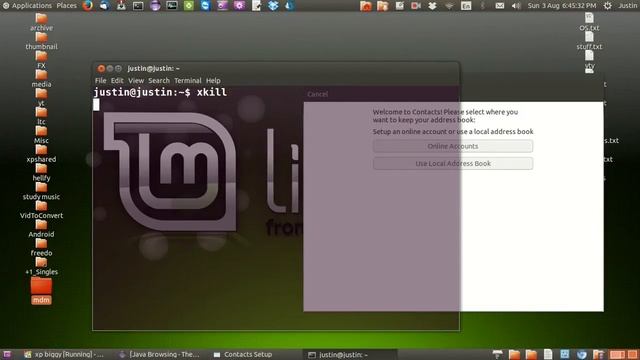
Task: Click the terminal prompt cursor area
Action: (x=96, y=105)
